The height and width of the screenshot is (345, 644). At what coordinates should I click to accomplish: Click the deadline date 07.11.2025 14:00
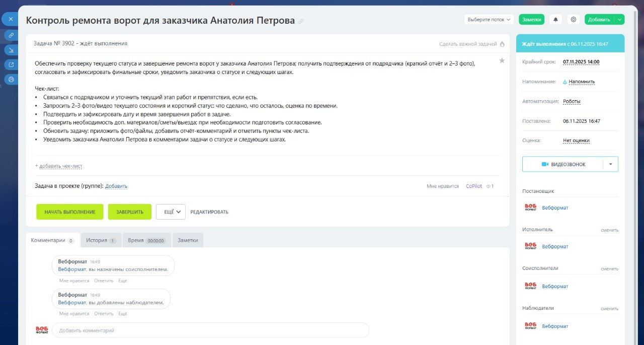581,62
